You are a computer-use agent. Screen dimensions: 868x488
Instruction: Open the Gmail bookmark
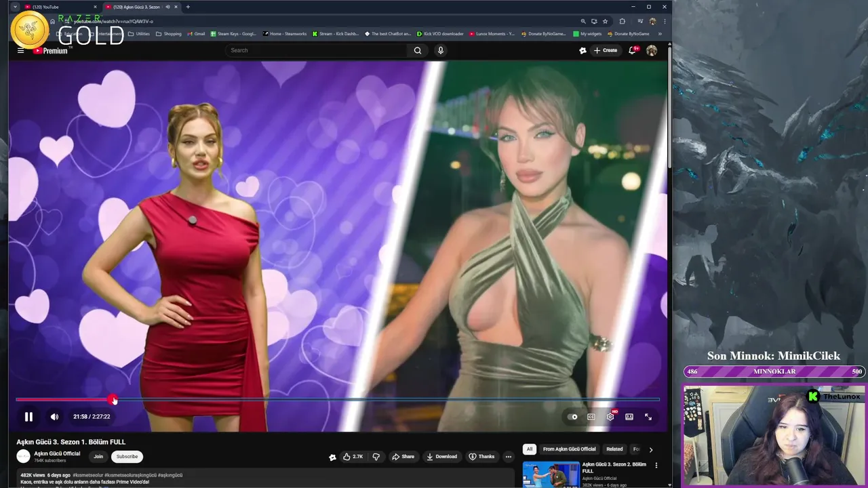pyautogui.click(x=196, y=34)
